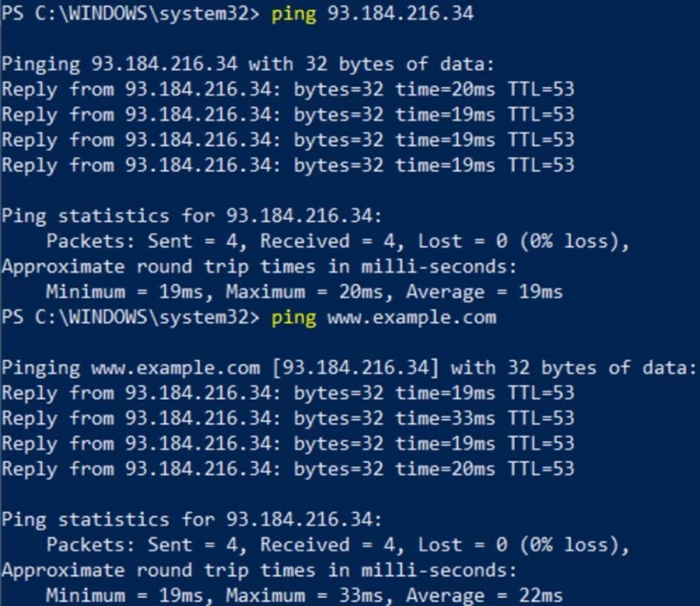Screen dimensions: 700x606
Task: Click the first "Ping statistics for 93.184.216.34" line
Action: click(x=191, y=216)
